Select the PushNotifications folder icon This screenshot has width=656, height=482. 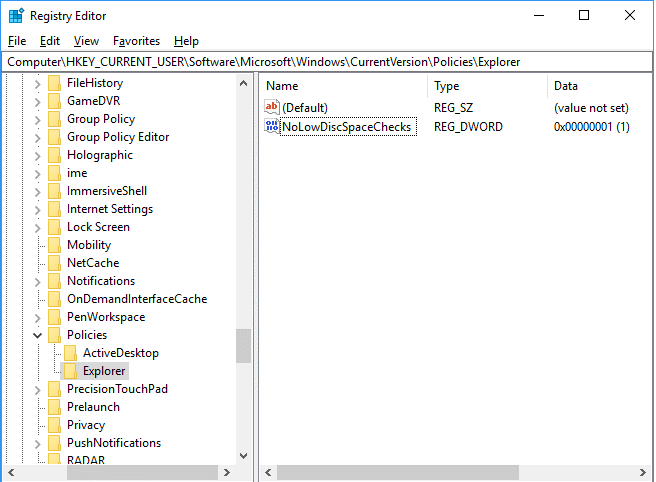(54, 443)
